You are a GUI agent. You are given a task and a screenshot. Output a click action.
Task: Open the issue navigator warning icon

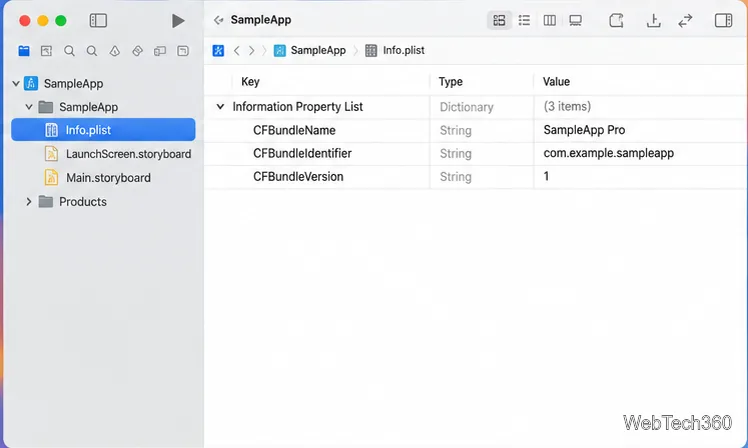[x=114, y=51]
